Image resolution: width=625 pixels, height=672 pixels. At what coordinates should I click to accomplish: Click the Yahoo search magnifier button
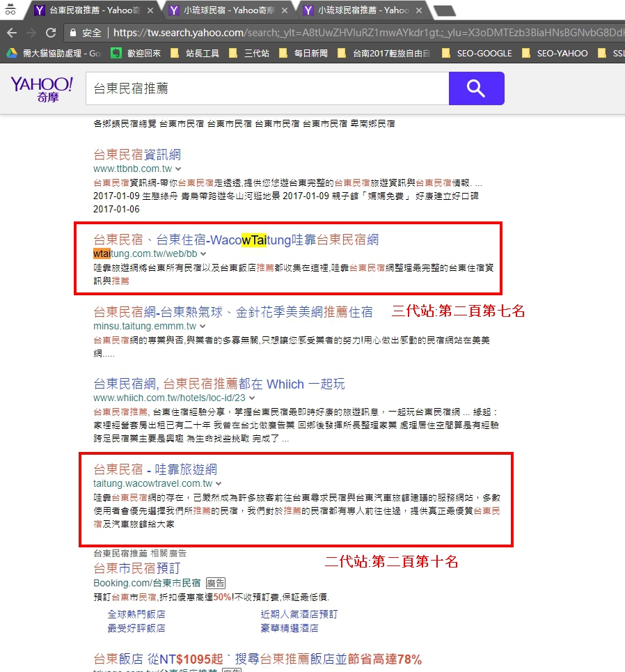coord(476,88)
